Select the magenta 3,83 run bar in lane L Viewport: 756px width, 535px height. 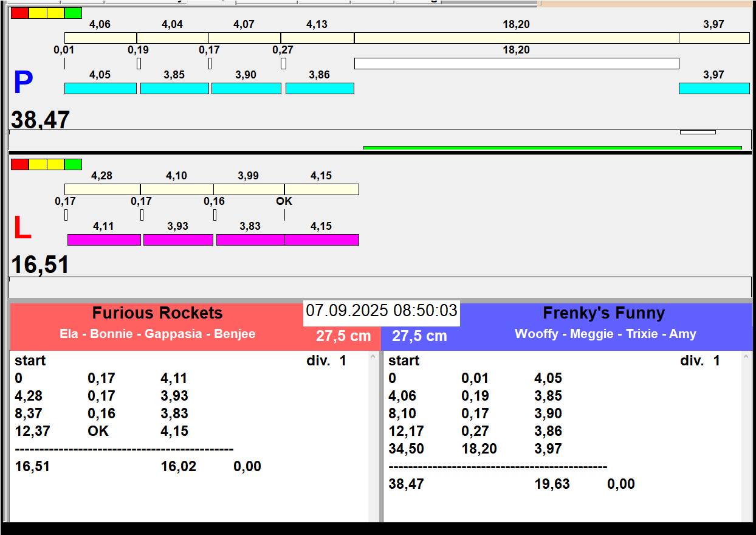point(250,240)
